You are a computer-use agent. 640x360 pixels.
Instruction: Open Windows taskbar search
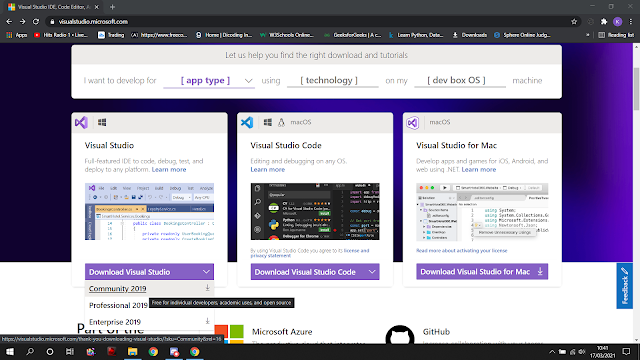(30, 352)
